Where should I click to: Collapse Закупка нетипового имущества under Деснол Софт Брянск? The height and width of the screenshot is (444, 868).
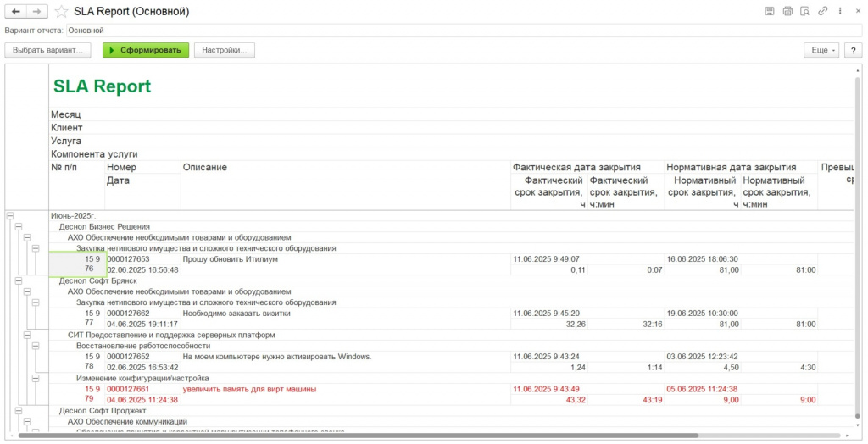coord(36,302)
